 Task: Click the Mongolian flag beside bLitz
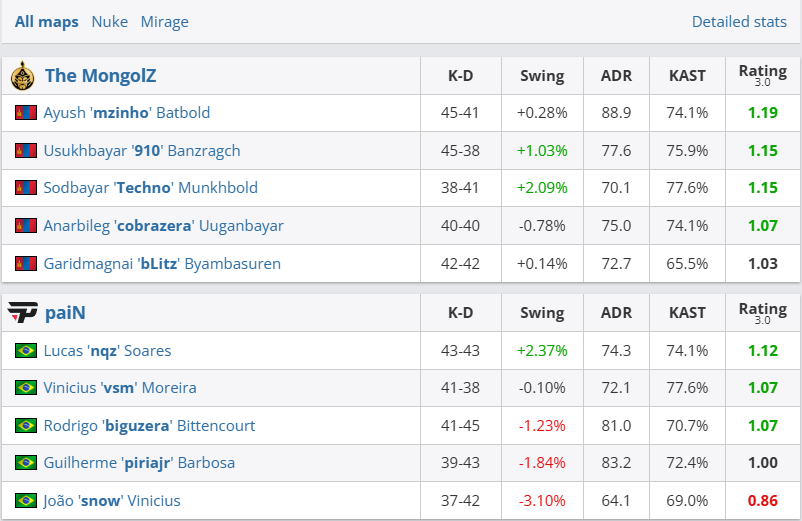tap(26, 264)
